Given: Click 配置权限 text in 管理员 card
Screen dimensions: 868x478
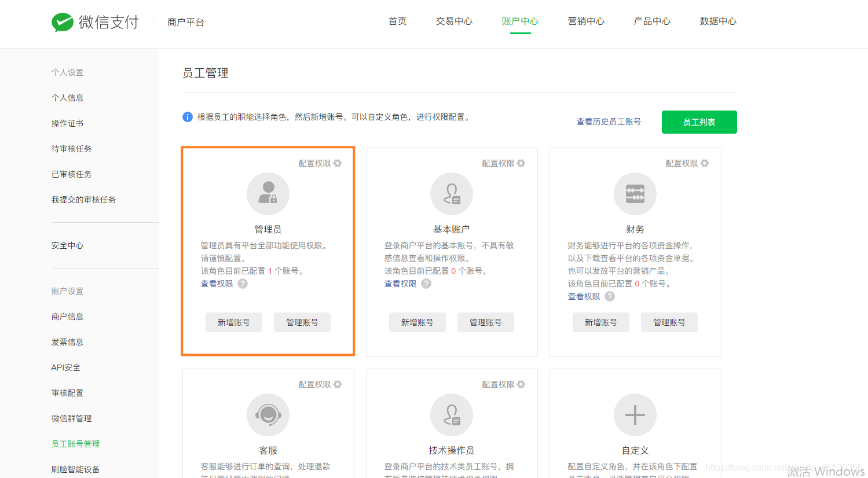Looking at the screenshot, I should pyautogui.click(x=314, y=163).
